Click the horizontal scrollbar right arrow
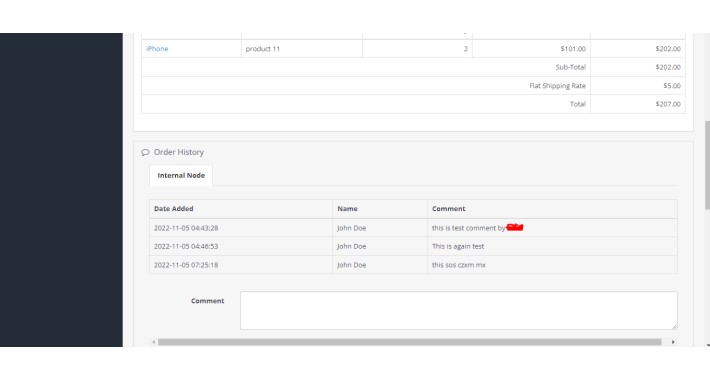This screenshot has height=380, width=710. [x=673, y=342]
